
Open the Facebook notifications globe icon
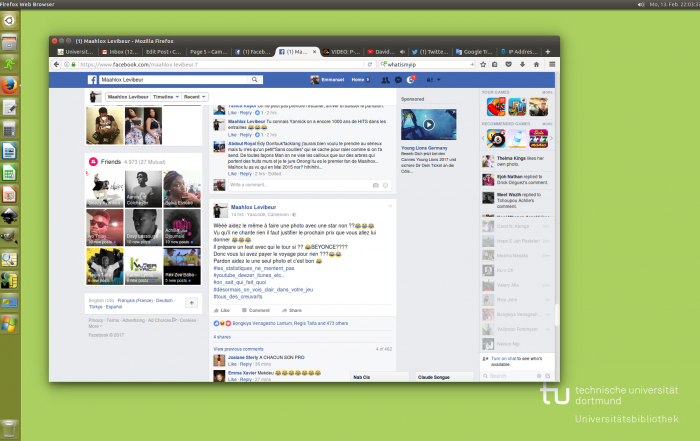coord(410,79)
